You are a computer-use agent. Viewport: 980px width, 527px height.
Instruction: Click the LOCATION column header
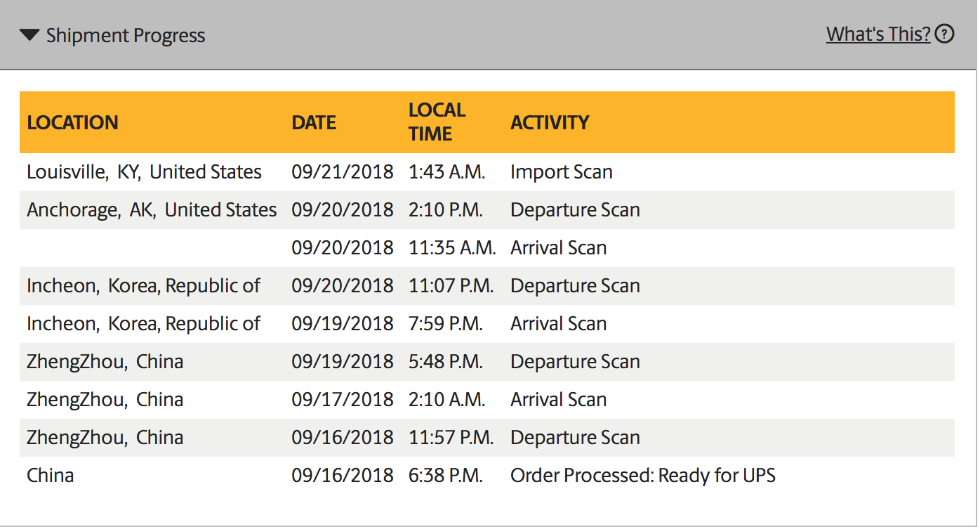[72, 122]
